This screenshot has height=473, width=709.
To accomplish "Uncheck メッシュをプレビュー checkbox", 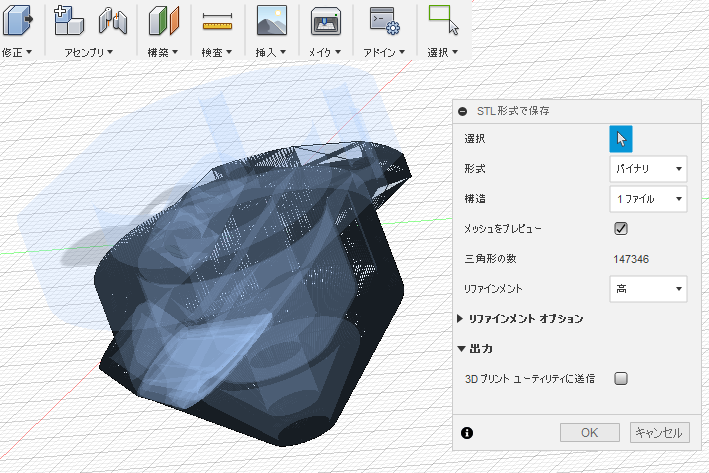I will point(621,228).
